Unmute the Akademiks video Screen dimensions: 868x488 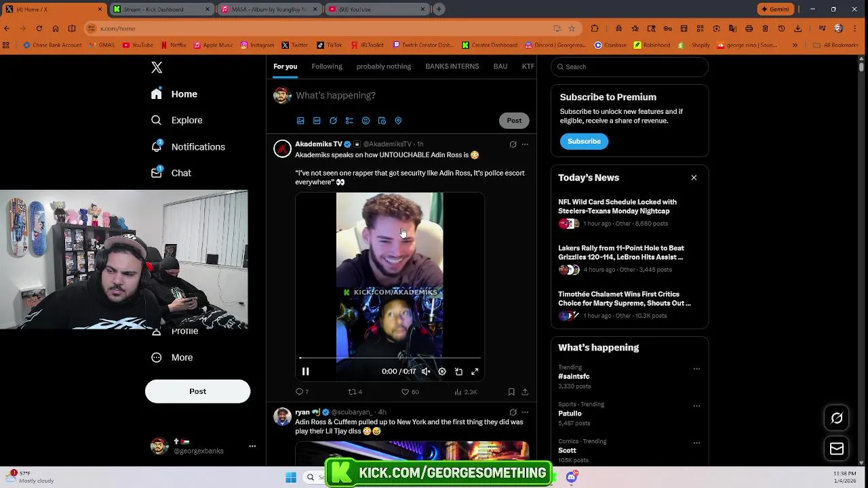point(426,371)
